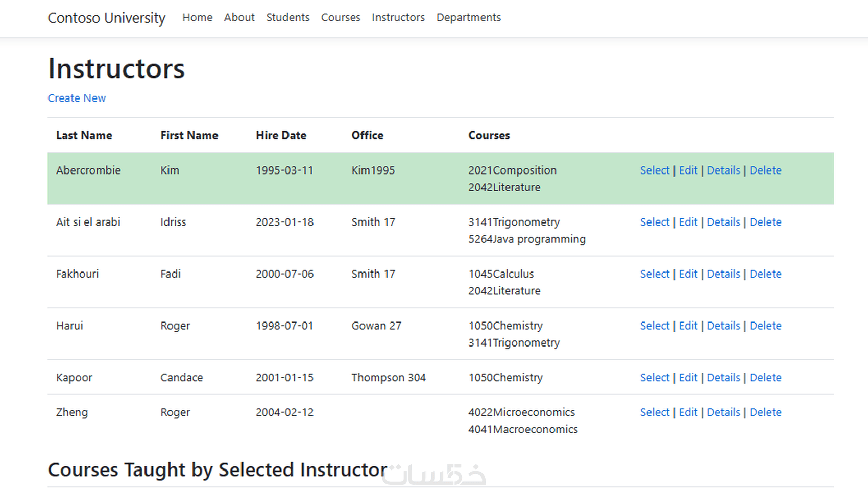Open the Departments navigation item
This screenshot has height=495, width=868.
(468, 17)
